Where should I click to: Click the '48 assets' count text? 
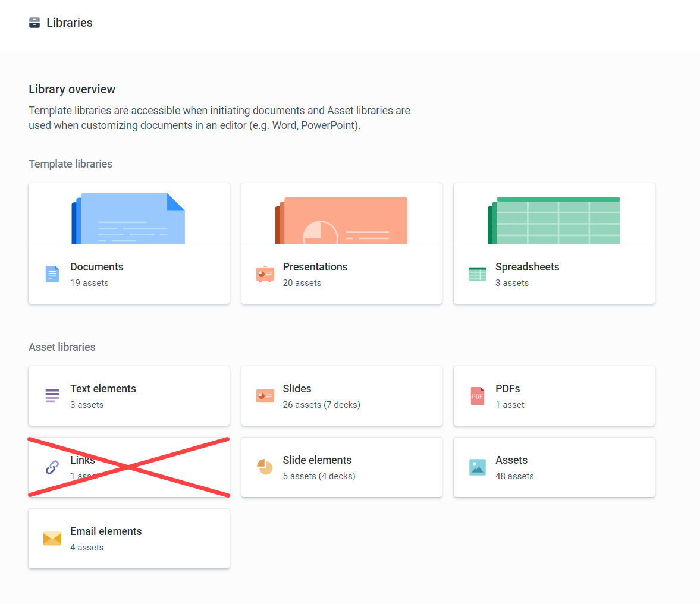(x=514, y=476)
